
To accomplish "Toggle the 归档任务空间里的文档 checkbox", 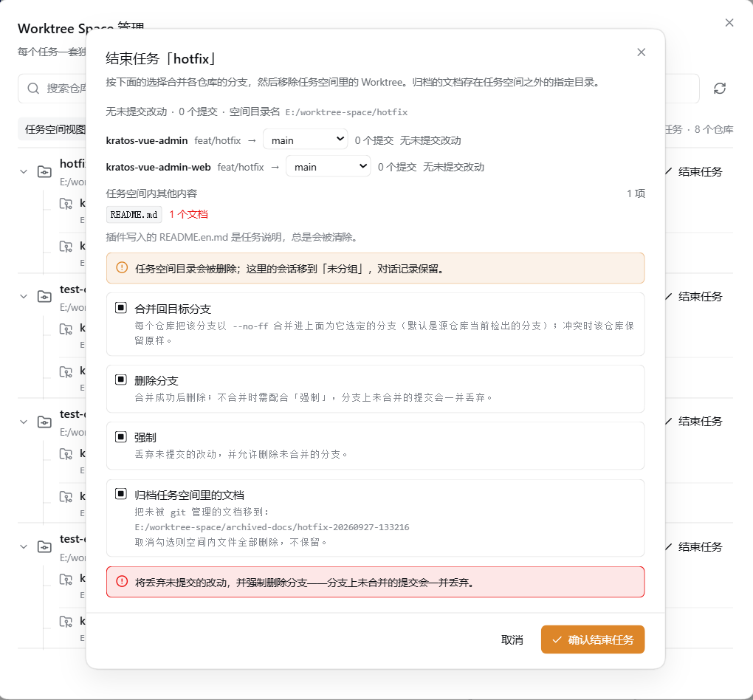I will pyautogui.click(x=121, y=494).
